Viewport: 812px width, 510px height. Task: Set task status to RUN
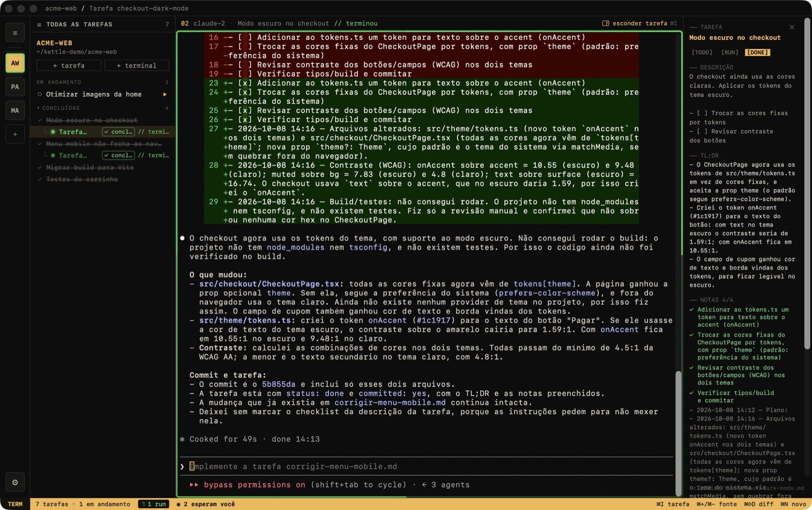(x=730, y=52)
